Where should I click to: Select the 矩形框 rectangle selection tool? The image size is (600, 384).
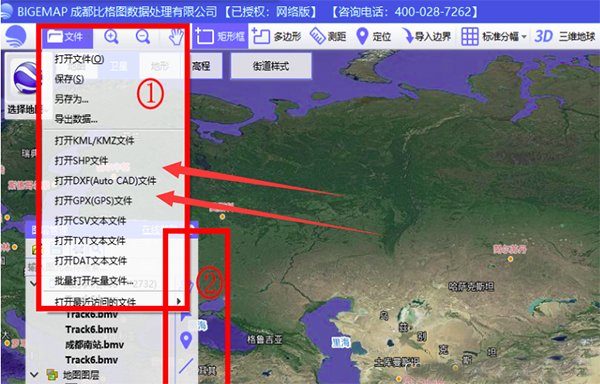pyautogui.click(x=220, y=36)
